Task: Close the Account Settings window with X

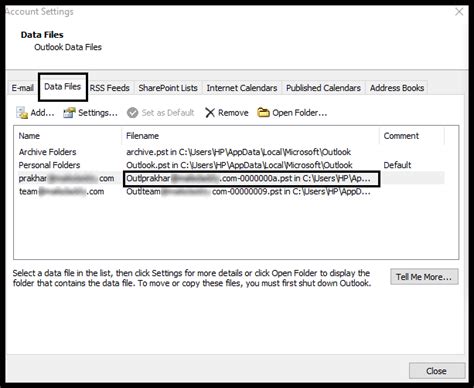Action: (x=459, y=12)
